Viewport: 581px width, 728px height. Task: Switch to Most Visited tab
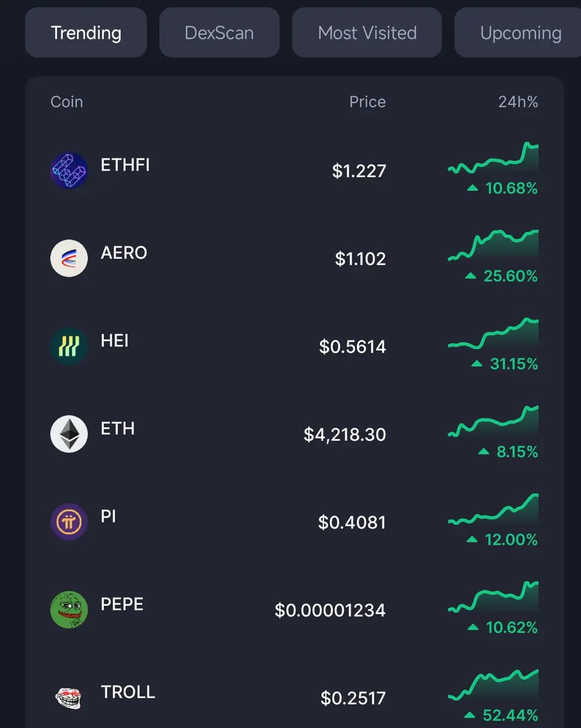[x=367, y=33]
